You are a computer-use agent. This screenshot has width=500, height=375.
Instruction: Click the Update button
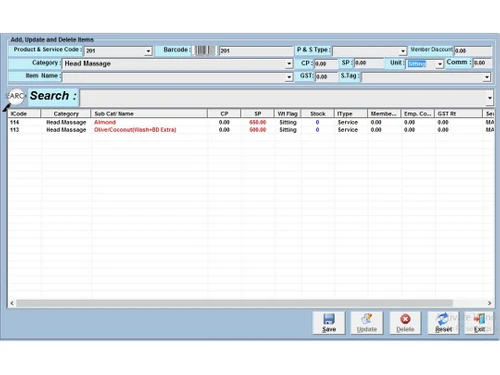(367, 323)
